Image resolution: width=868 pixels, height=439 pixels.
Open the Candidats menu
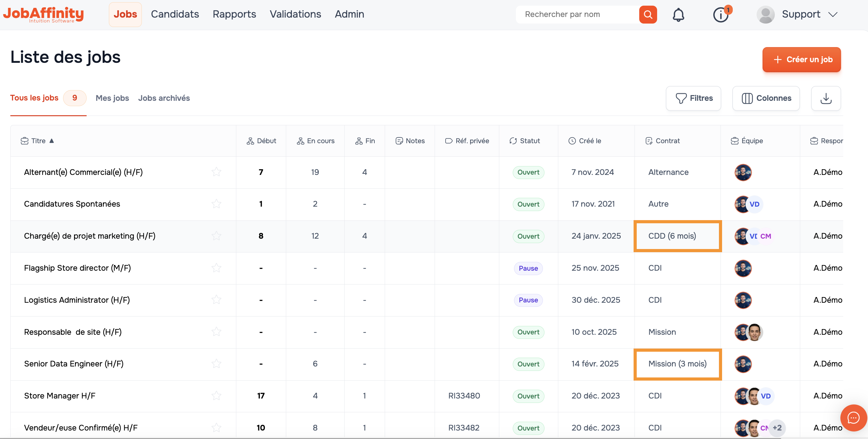(175, 14)
